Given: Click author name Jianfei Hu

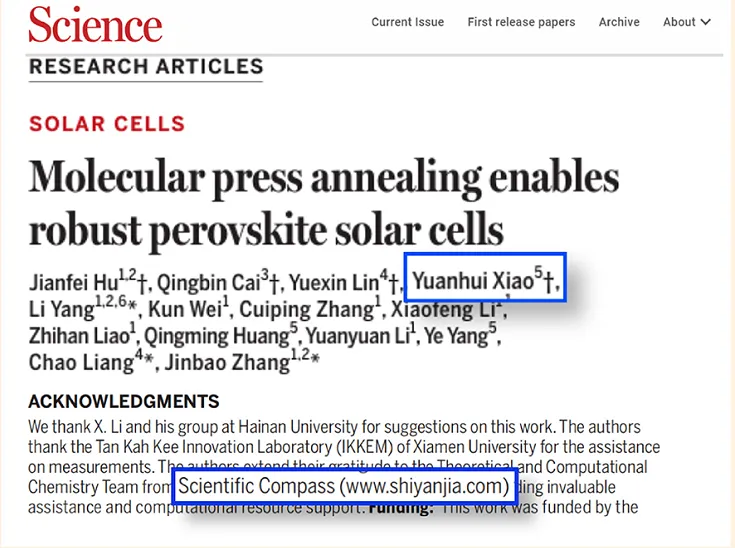Looking at the screenshot, I should coord(75,282).
